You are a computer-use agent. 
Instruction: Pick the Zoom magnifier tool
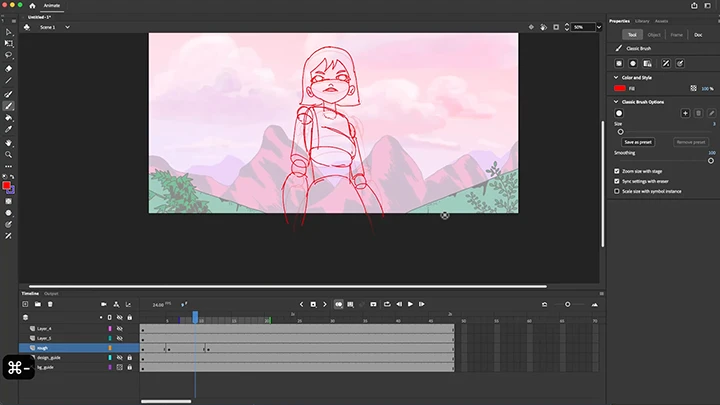click(9, 154)
